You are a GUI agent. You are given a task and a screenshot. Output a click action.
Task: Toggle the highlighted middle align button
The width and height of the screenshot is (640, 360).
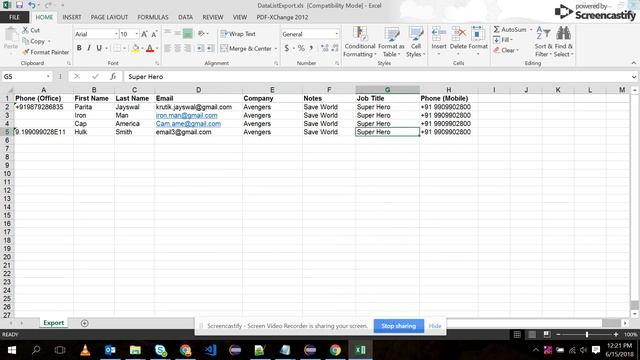click(x=187, y=34)
